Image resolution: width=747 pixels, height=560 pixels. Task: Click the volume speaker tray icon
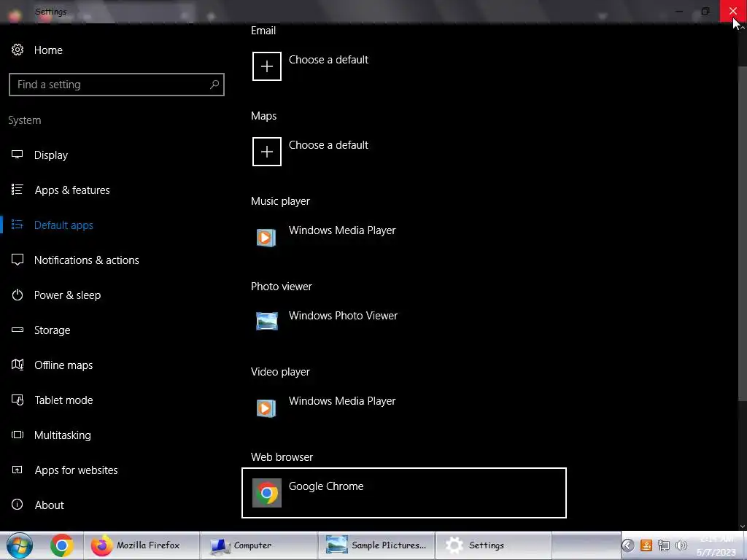pos(681,545)
